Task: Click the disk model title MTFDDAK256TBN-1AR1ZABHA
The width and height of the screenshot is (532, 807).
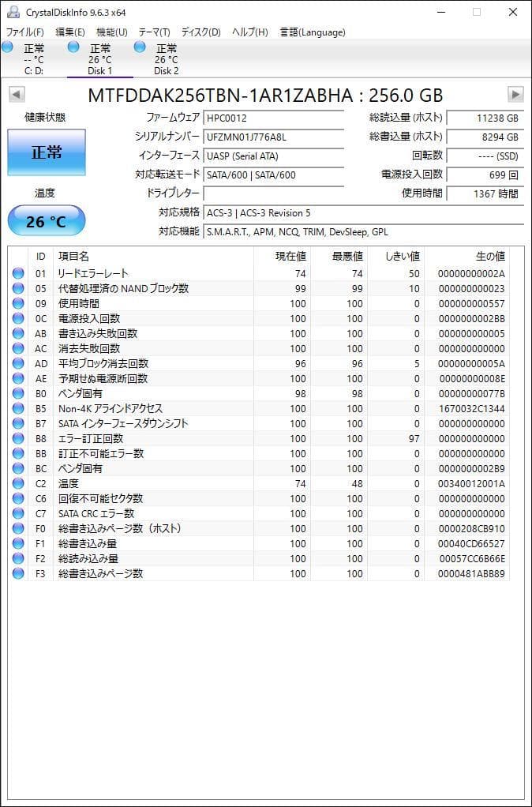Action: point(221,96)
